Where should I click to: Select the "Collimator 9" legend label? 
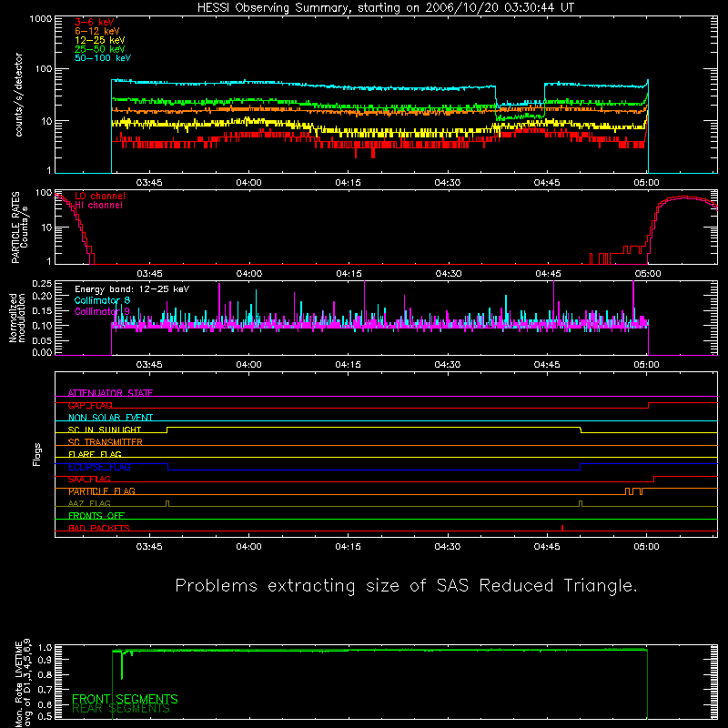pyautogui.click(x=102, y=311)
